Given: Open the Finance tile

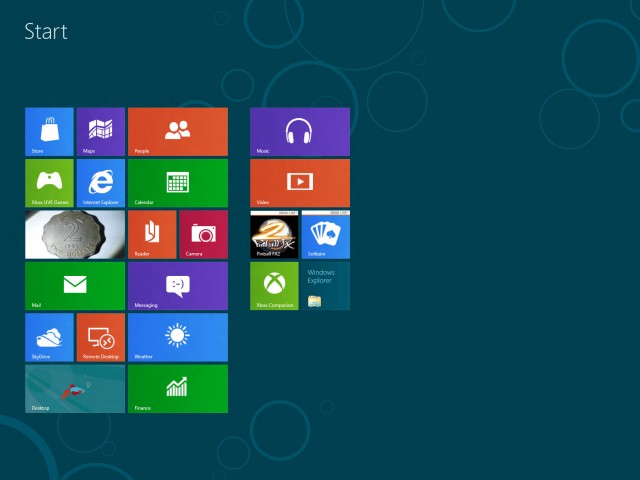Looking at the screenshot, I should pos(178,389).
